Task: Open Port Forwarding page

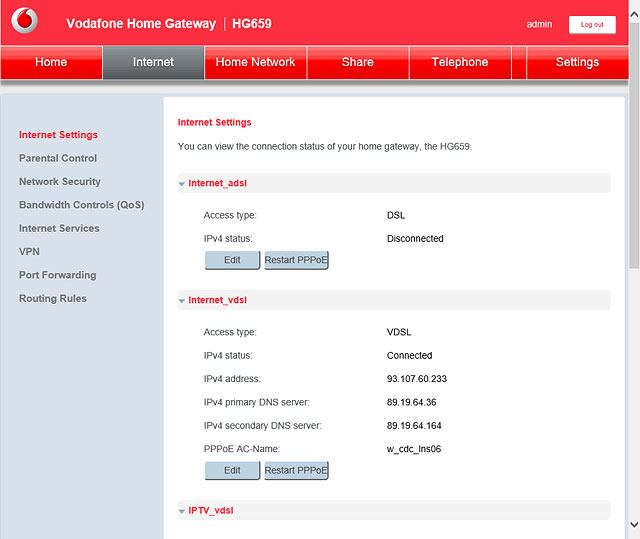Action: 58,275
